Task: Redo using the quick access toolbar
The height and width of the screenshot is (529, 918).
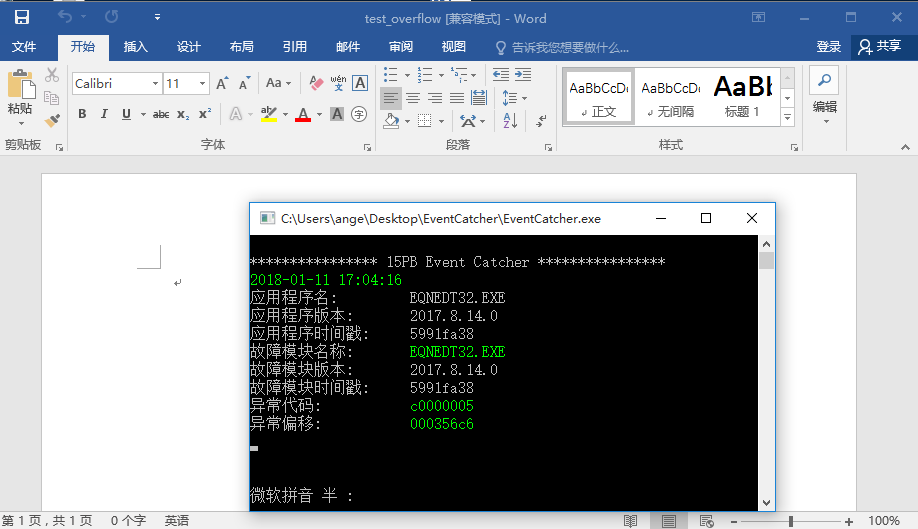Action: click(x=111, y=17)
